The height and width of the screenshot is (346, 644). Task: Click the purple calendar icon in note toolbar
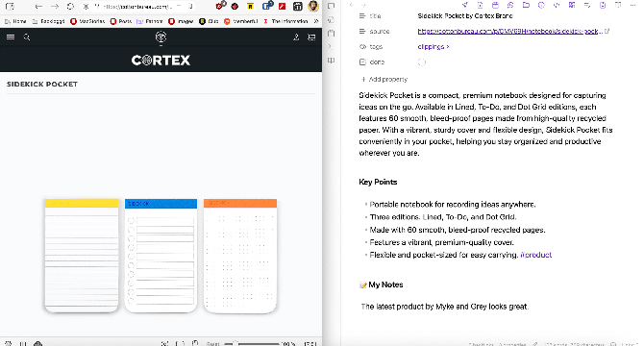pos(495,6)
